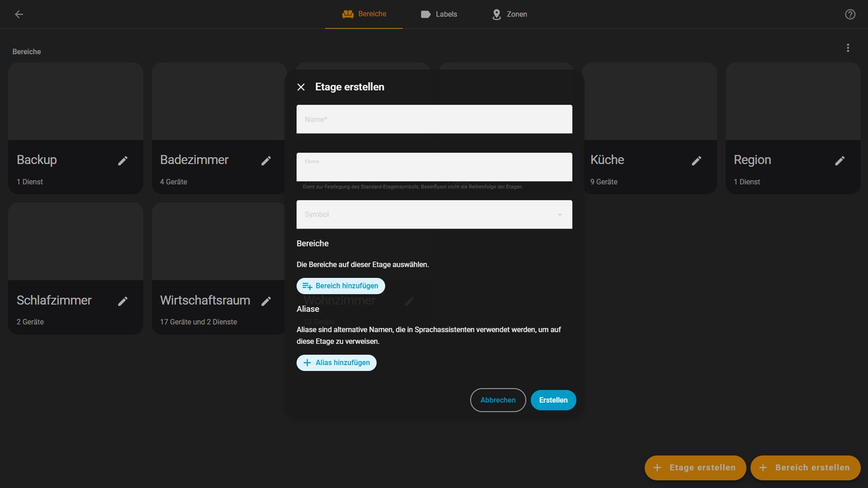The image size is (868, 488).
Task: Click the Bereich hinzufügen button
Action: (341, 286)
